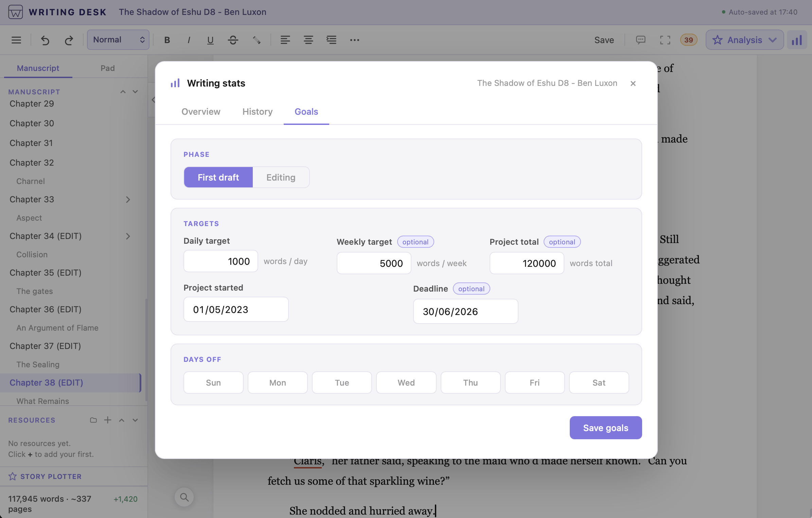Screen dimensions: 812x518
Task: Click the Writing Desk logo
Action: click(15, 12)
